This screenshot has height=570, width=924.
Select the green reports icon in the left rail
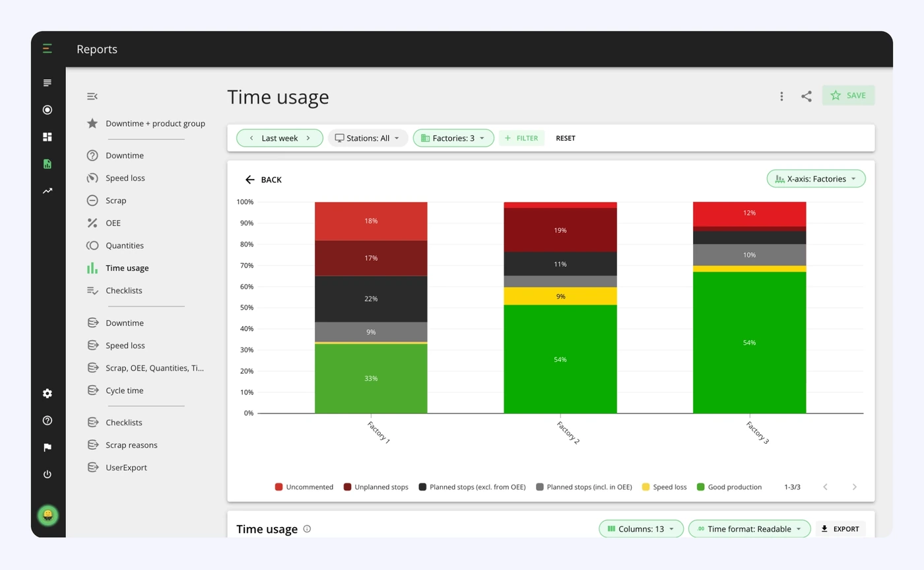(47, 164)
